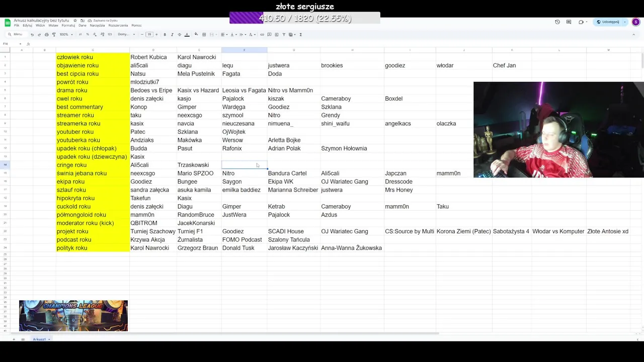Click the Udostępnij share button
The width and height of the screenshot is (644, 362).
click(x=608, y=22)
